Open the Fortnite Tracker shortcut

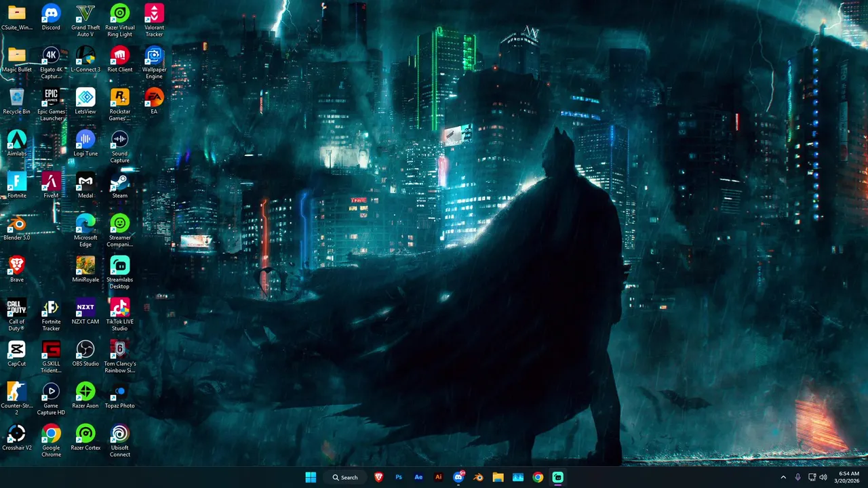tap(51, 315)
